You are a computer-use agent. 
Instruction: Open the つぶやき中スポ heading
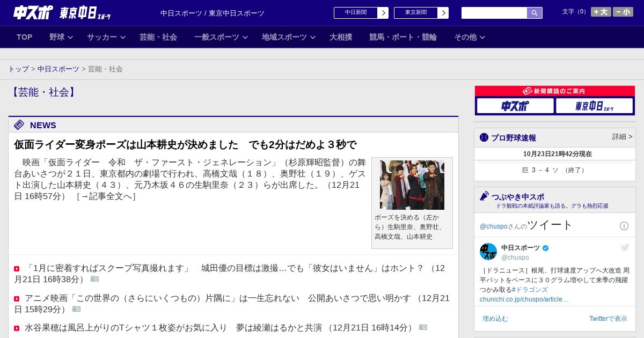tap(518, 197)
